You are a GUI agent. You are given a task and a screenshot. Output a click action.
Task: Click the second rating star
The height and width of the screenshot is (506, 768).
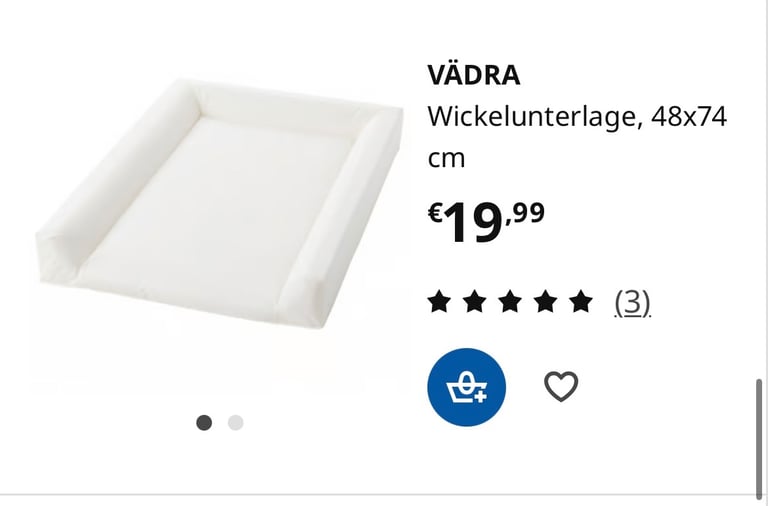pyautogui.click(x=475, y=301)
